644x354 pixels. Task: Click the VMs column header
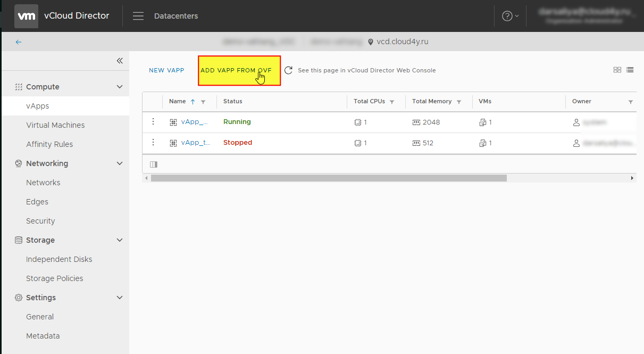tap(485, 101)
